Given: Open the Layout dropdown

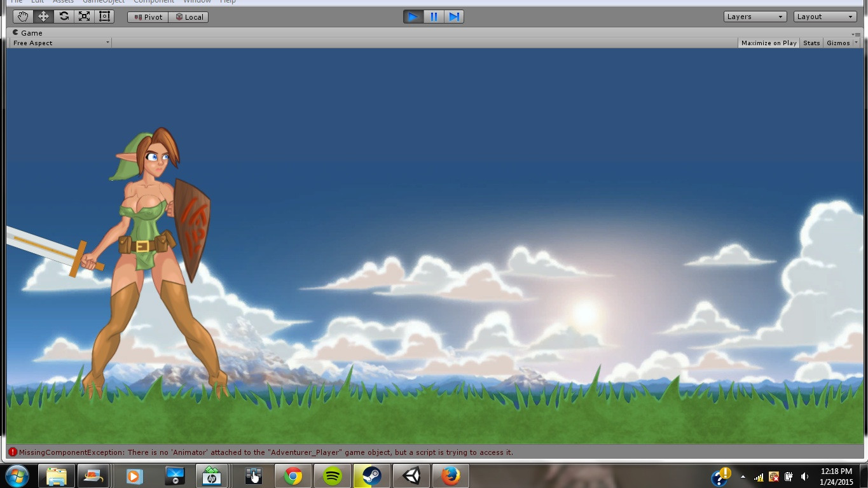Looking at the screenshot, I should pyautogui.click(x=825, y=17).
